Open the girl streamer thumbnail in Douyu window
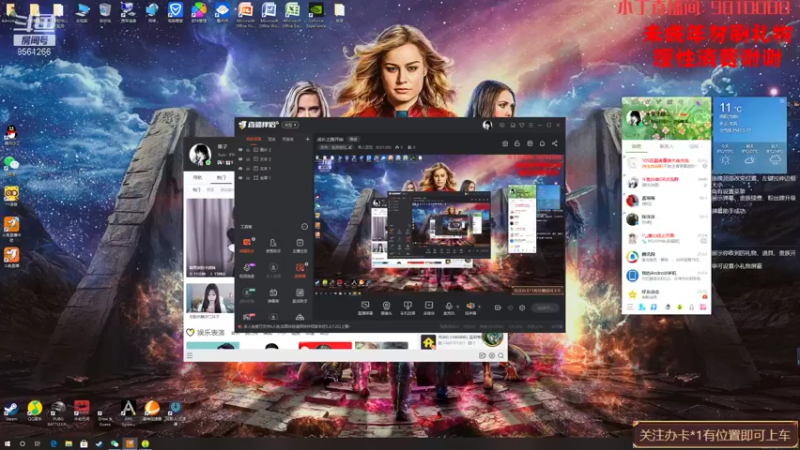 pos(210,297)
